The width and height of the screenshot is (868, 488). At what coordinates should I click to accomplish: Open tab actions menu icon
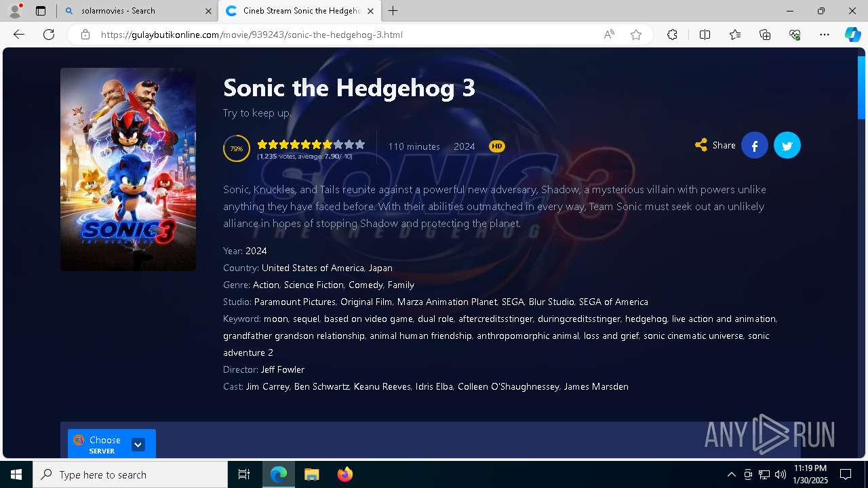pos(41,11)
